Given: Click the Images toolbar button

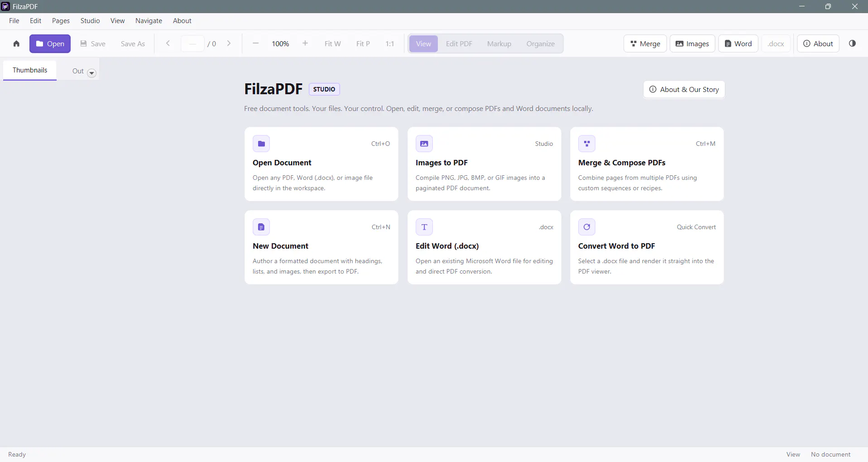Looking at the screenshot, I should point(692,43).
